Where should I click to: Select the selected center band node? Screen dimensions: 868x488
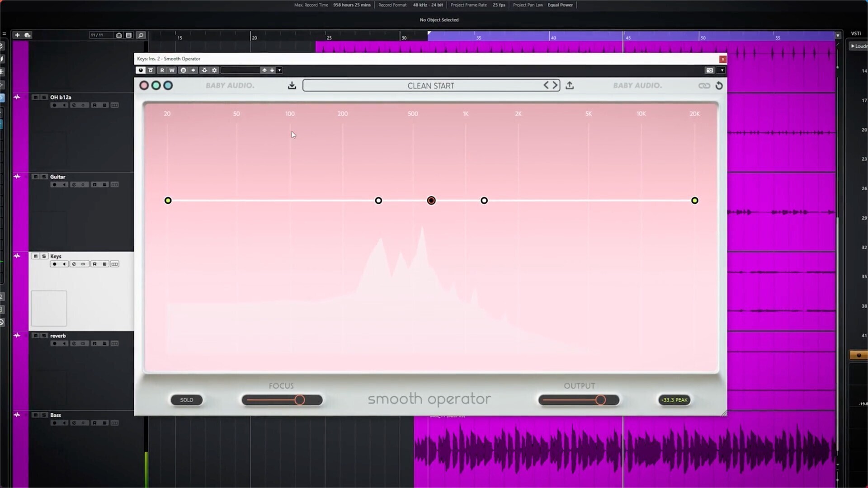point(431,200)
